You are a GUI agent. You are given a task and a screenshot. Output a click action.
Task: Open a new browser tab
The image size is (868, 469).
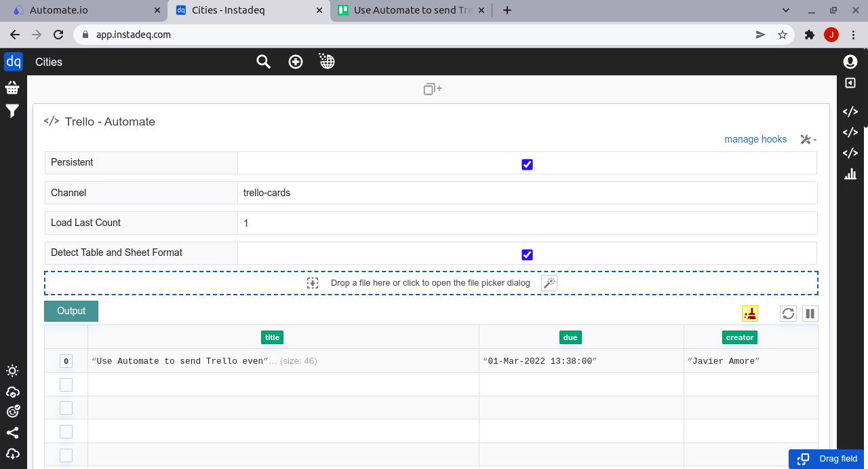507,10
